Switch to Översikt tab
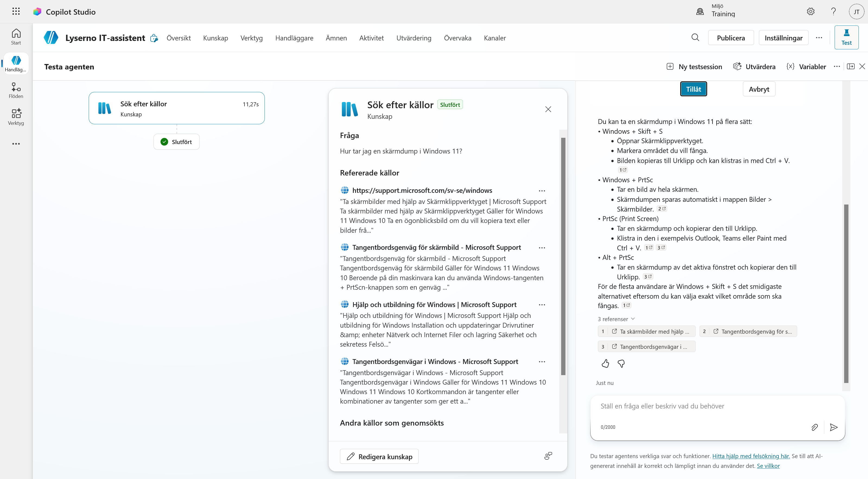The height and width of the screenshot is (479, 868). [x=179, y=38]
